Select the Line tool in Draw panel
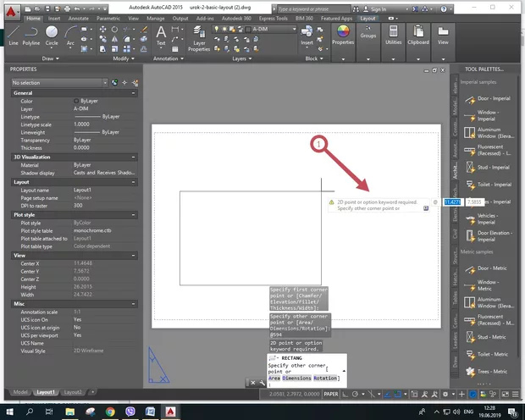Screen dimensions: 525x420 [13, 34]
